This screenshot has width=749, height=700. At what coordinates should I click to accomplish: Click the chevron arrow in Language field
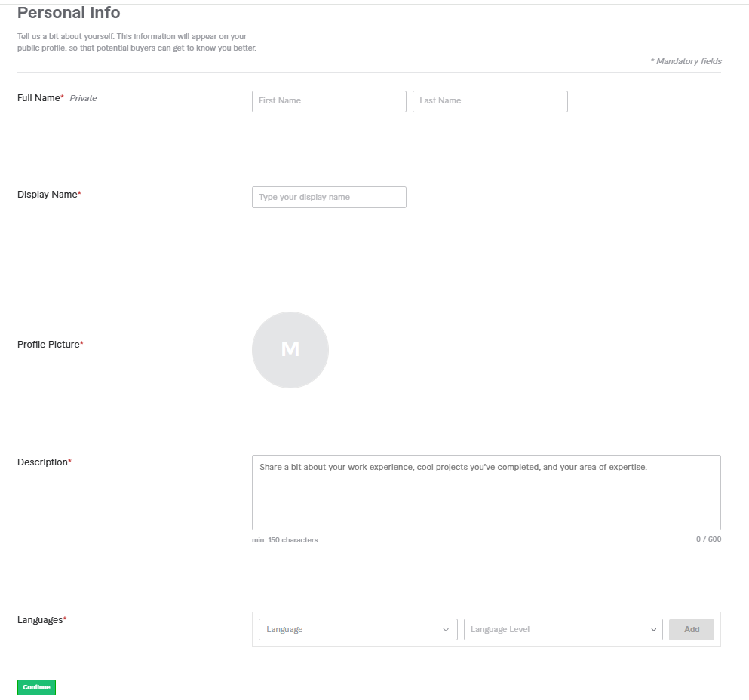click(446, 630)
